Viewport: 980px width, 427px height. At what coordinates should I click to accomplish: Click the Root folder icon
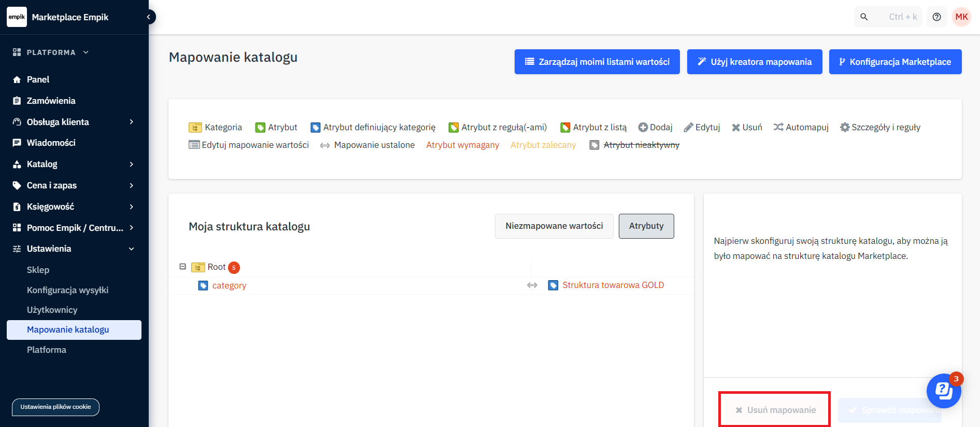(x=198, y=267)
